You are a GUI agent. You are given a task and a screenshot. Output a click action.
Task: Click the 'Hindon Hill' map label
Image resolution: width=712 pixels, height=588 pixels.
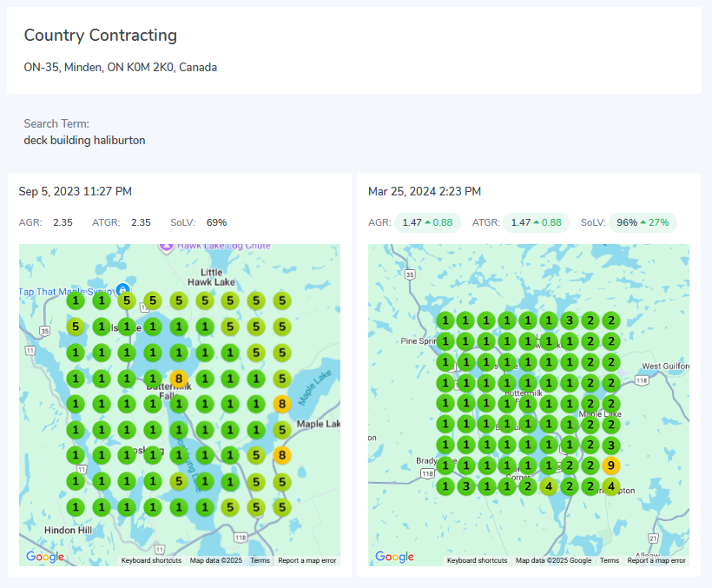pos(68,530)
